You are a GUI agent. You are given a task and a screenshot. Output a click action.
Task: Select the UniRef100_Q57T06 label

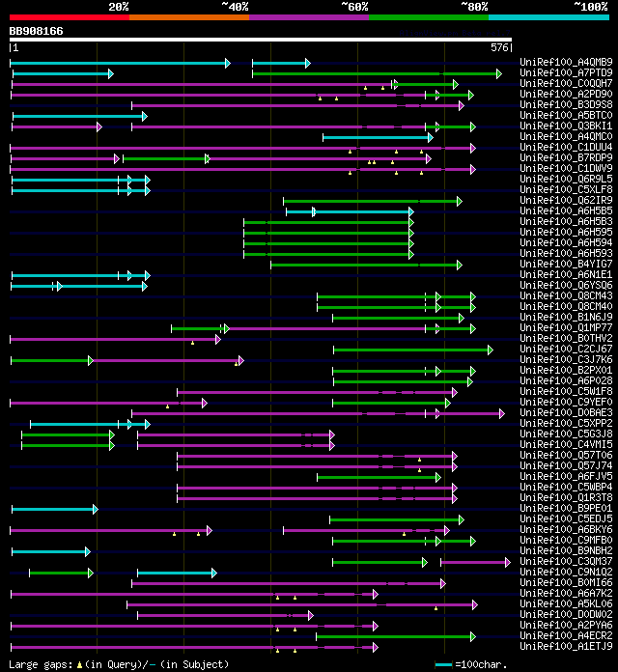click(566, 455)
